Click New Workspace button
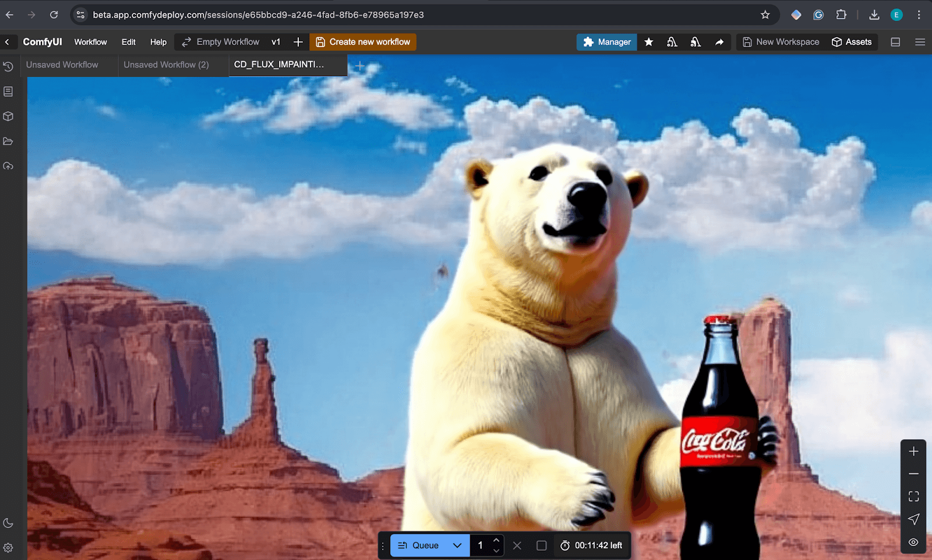This screenshot has height=560, width=932. (x=781, y=42)
